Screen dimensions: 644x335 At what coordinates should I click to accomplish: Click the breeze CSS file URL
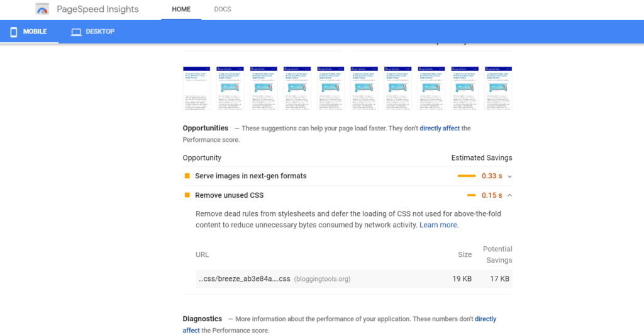click(x=245, y=278)
